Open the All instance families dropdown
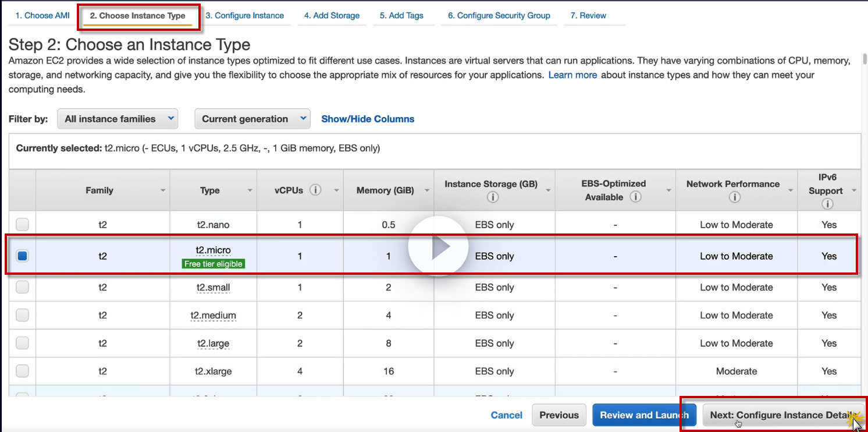The width and height of the screenshot is (868, 432). tap(118, 119)
